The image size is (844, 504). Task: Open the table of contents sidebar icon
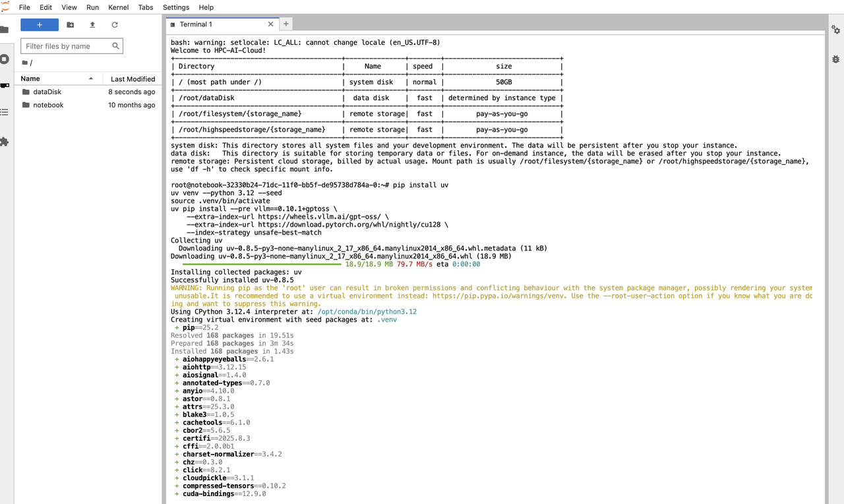point(4,112)
